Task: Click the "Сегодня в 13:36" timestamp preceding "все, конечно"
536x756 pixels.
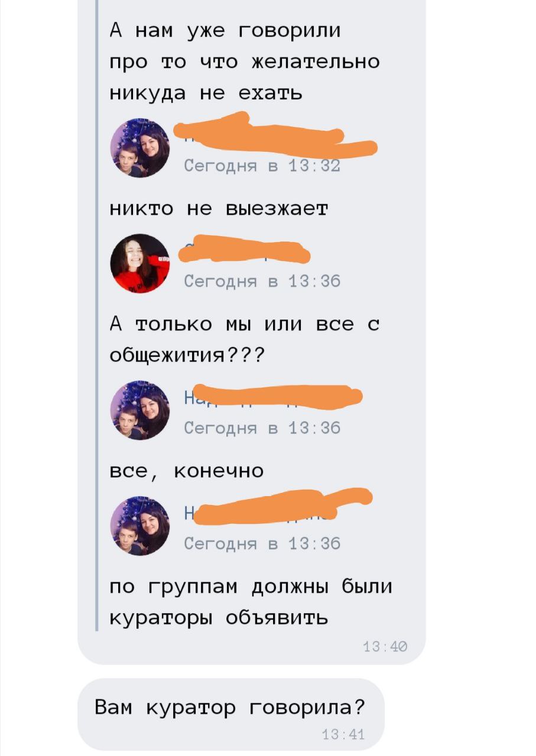Action: pos(262,428)
